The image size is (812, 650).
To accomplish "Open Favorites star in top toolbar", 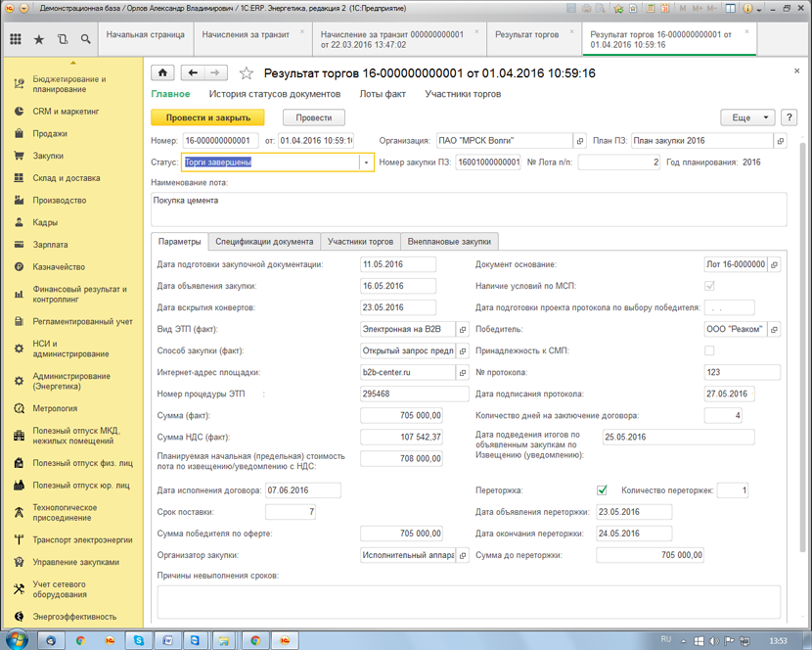I will [x=39, y=40].
